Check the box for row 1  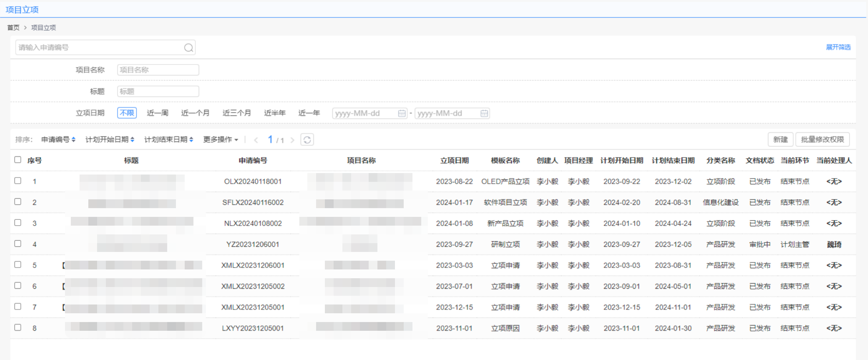[18, 181]
